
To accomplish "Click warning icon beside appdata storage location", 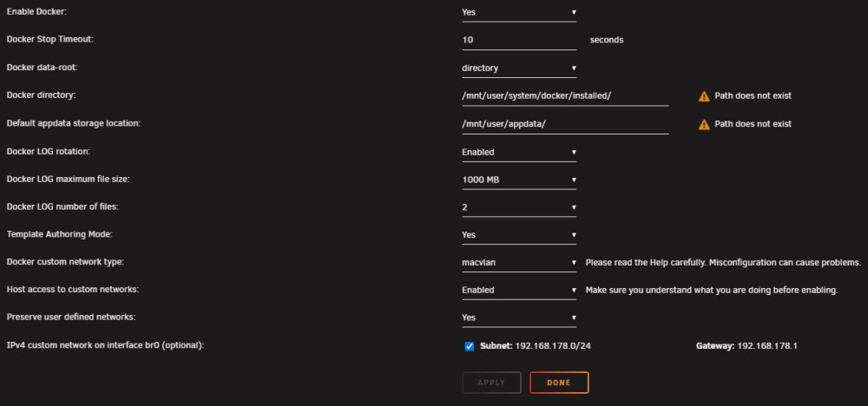I will tap(704, 124).
